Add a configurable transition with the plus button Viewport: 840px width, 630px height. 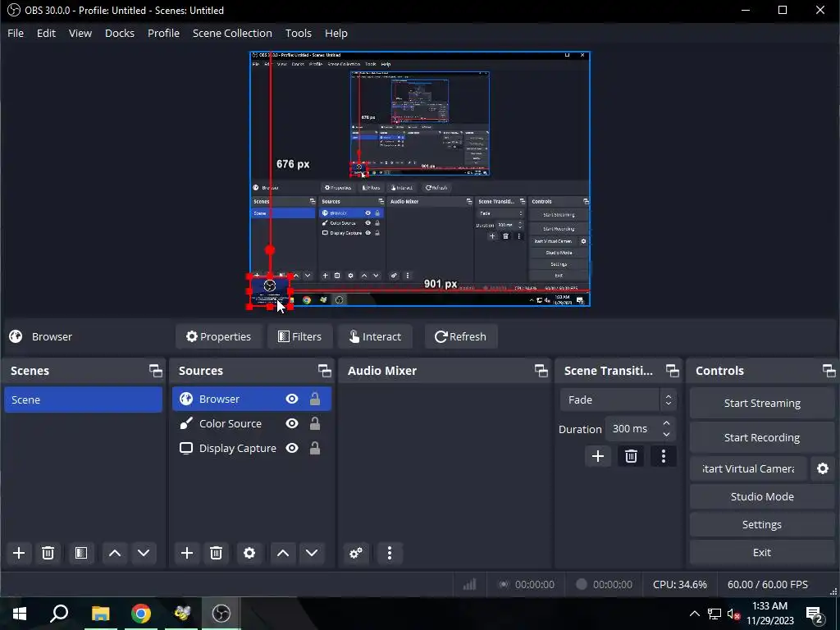point(598,456)
